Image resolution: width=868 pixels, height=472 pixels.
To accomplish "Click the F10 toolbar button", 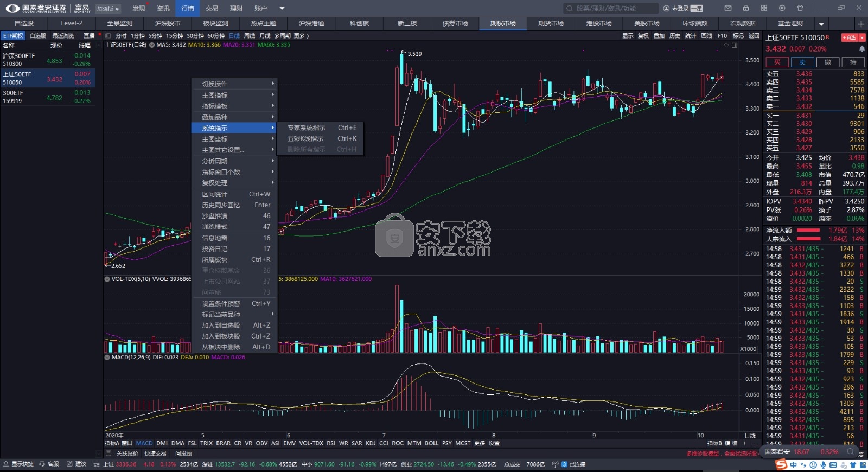I will coord(722,36).
